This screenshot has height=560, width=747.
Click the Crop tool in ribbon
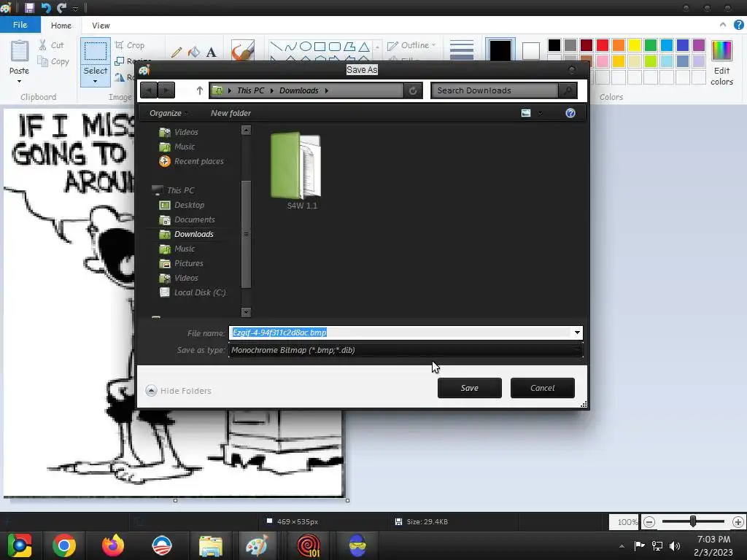click(x=129, y=45)
